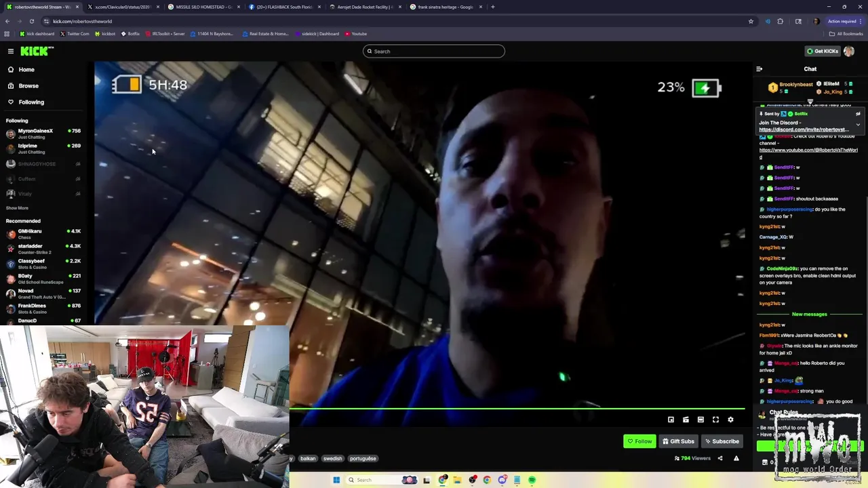Open Iziprime followed channel
The width and height of the screenshot is (868, 488).
click(43, 148)
